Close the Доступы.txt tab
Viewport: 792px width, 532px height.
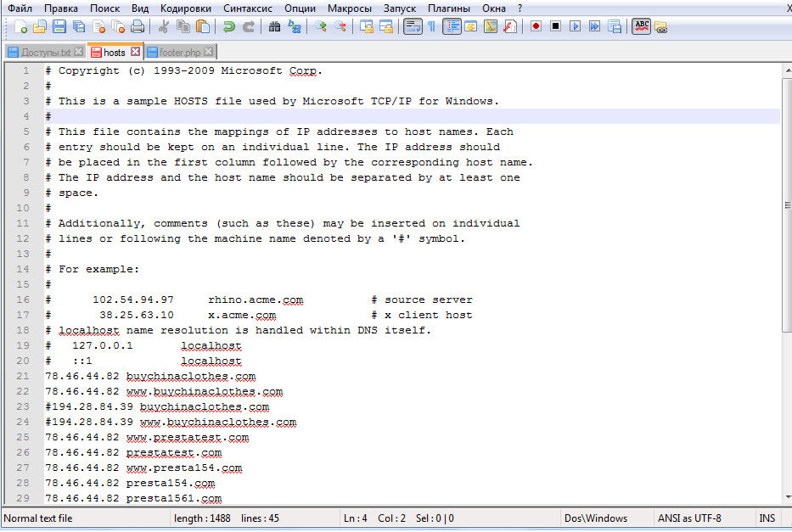click(78, 52)
